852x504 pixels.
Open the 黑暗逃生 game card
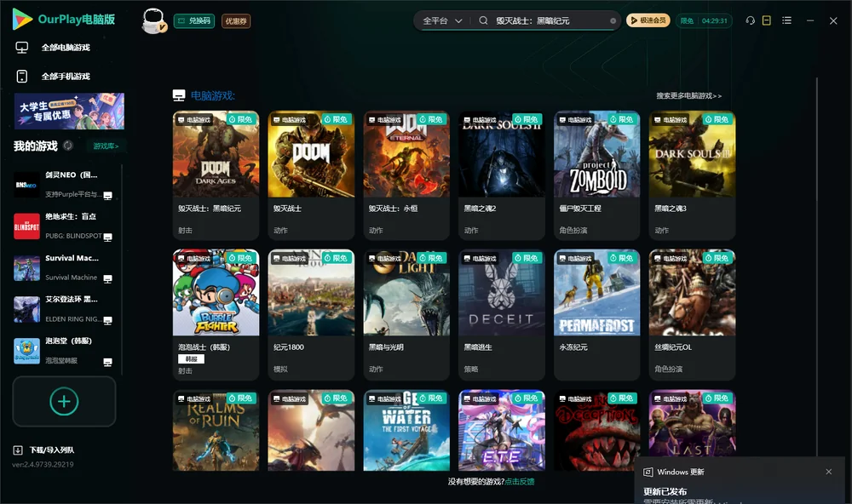502,314
